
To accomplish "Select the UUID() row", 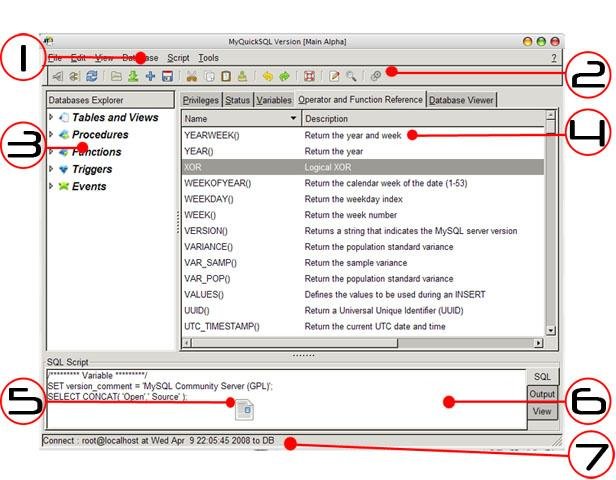I will point(363,310).
